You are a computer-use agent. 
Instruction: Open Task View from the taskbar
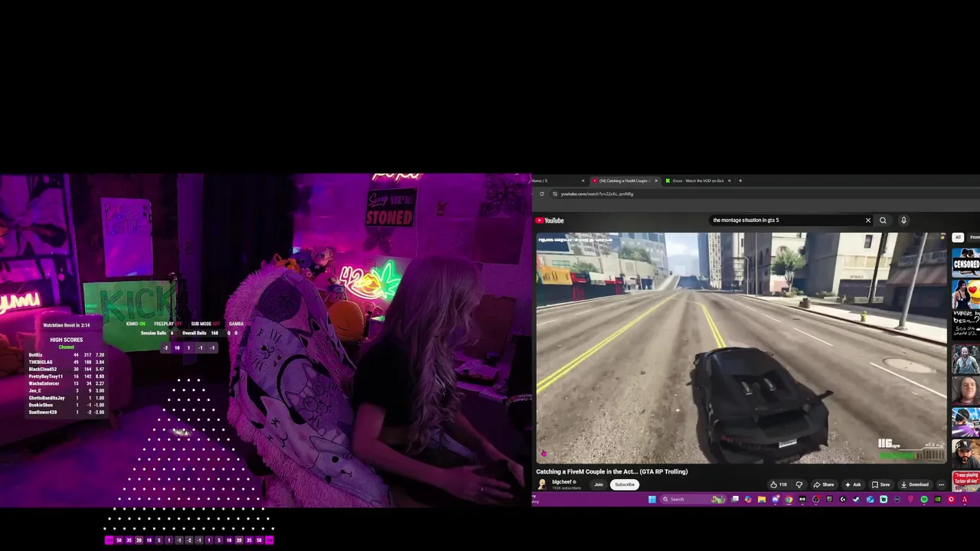[735, 500]
